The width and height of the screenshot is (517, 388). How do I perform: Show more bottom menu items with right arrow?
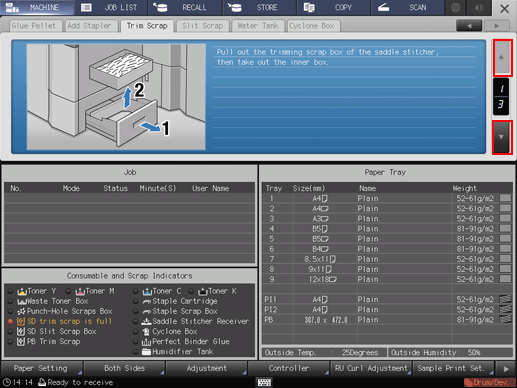(x=506, y=369)
